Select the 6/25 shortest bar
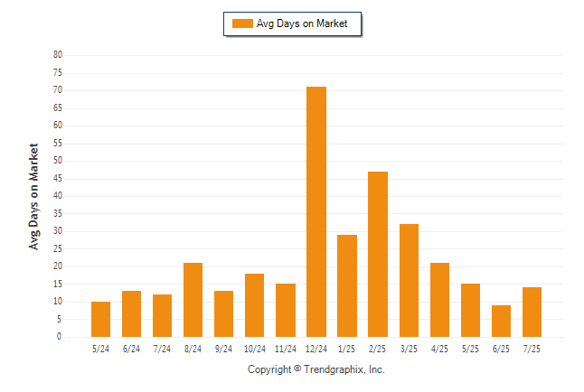Viewport: 584px width, 392px height. [x=501, y=322]
